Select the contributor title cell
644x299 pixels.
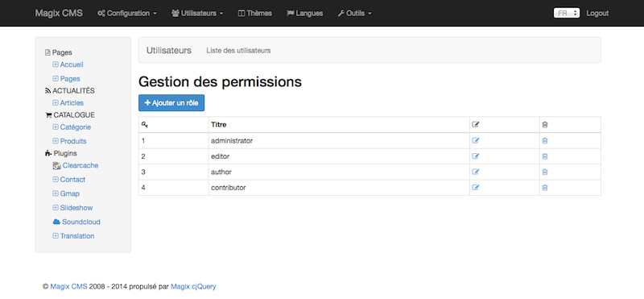pos(339,188)
